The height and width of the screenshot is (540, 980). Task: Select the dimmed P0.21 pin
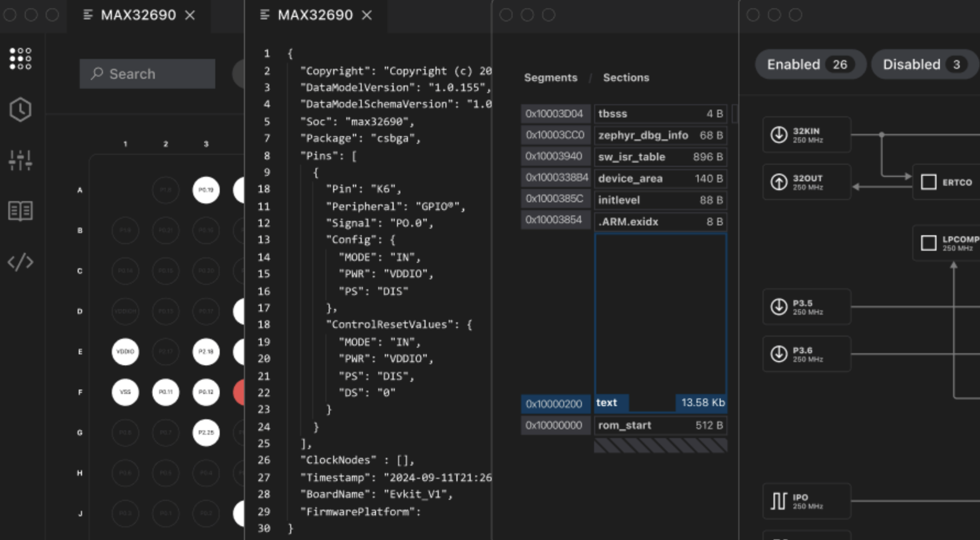[166, 230]
